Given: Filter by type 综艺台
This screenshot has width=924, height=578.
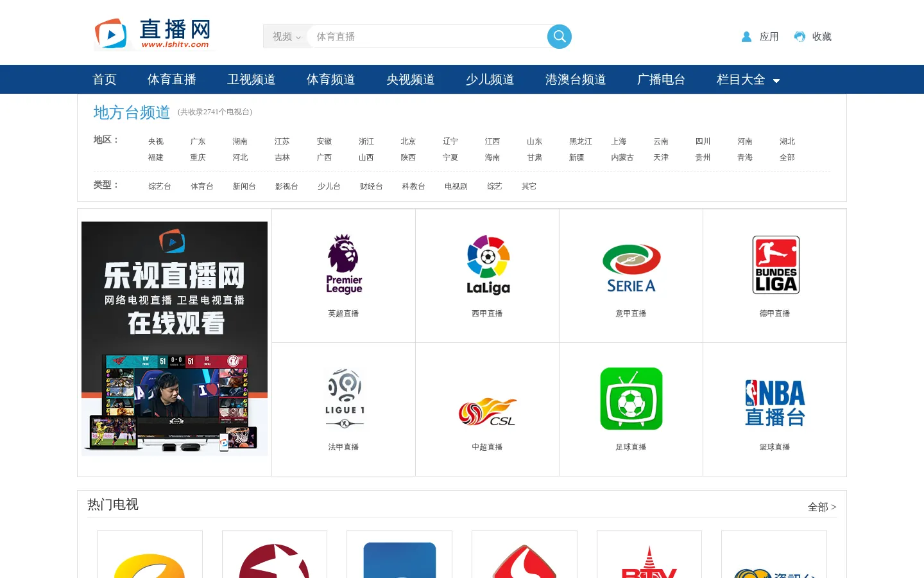Looking at the screenshot, I should coord(160,186).
